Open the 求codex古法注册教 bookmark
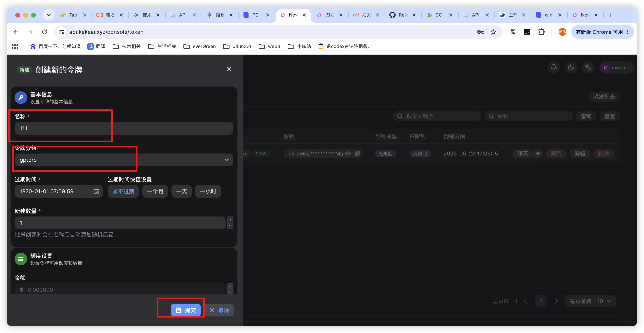This screenshot has width=644, height=333. click(x=344, y=46)
